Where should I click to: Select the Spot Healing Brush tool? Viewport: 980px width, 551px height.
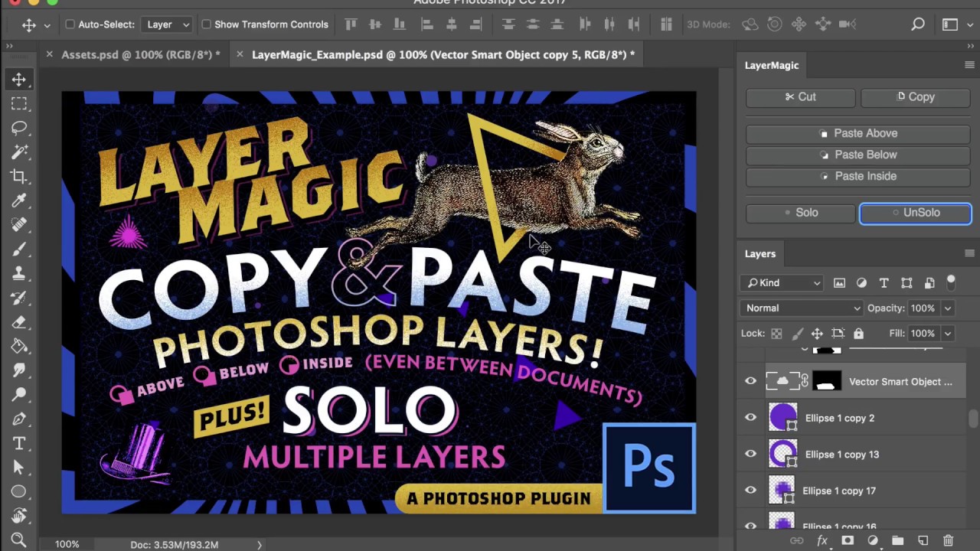coord(19,225)
